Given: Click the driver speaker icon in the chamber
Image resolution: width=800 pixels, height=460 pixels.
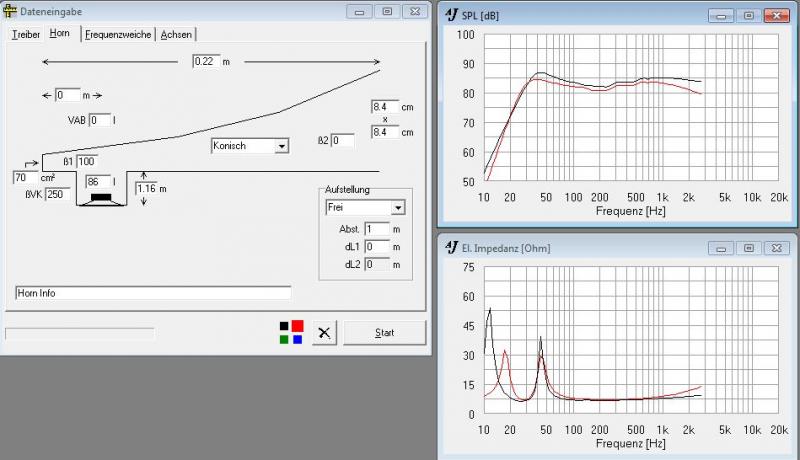Looking at the screenshot, I should pos(101,199).
